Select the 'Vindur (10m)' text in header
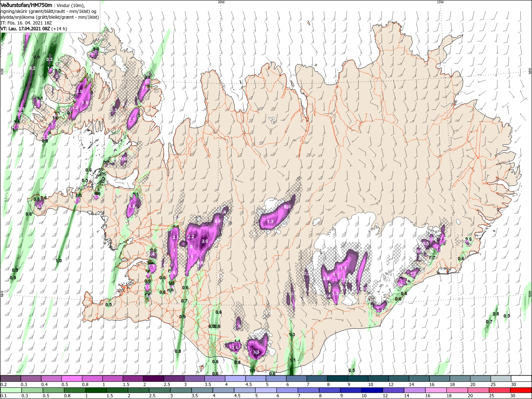The height and width of the screenshot is (399, 532). coord(71,5)
